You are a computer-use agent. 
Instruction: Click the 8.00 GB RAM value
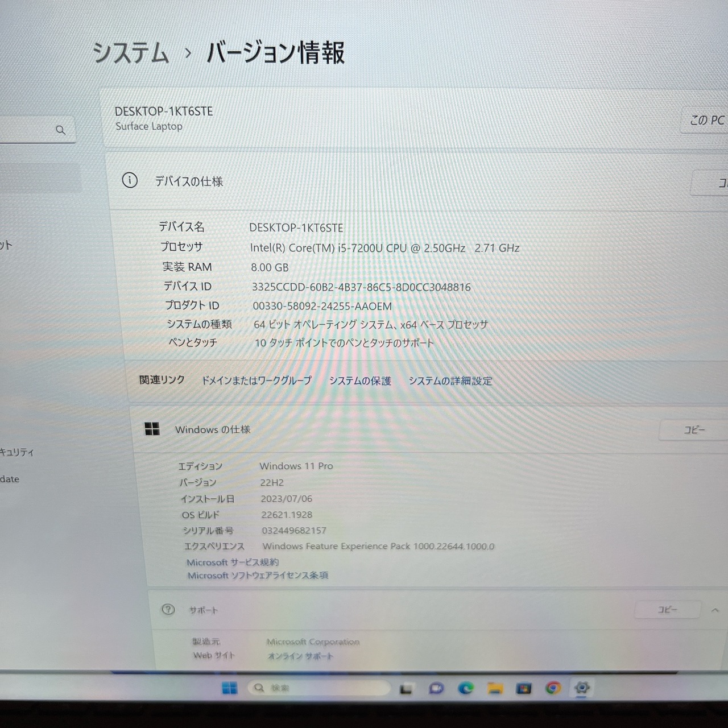click(x=270, y=267)
